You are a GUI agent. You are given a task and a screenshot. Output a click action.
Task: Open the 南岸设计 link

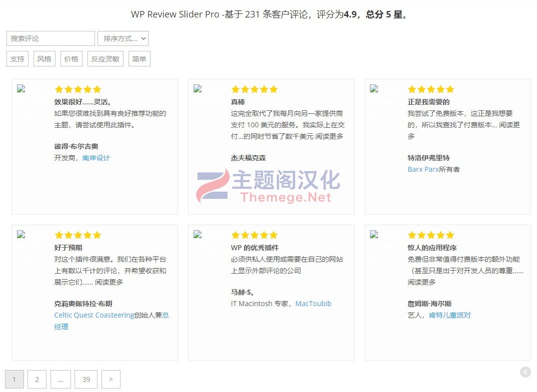(96, 158)
